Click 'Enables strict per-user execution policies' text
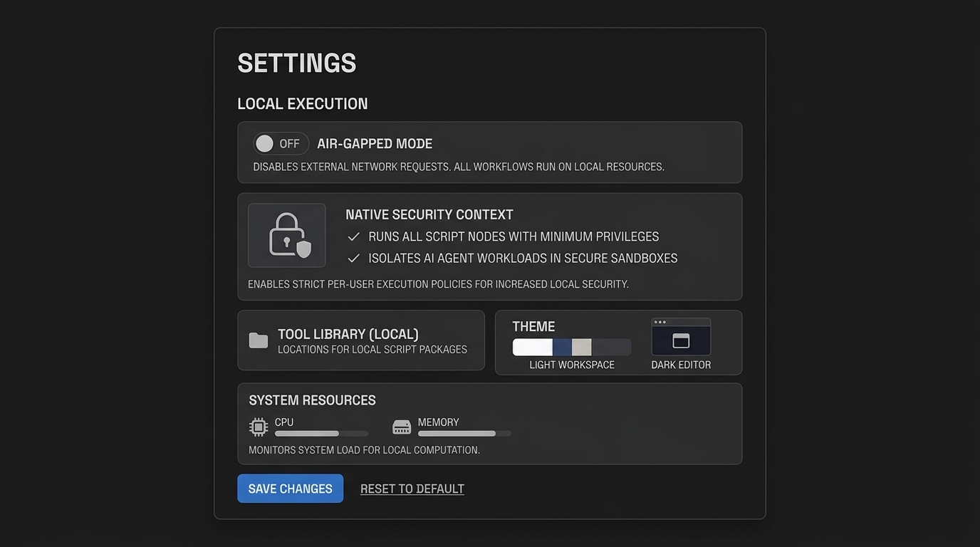Viewport: 980px width, 547px height. [x=438, y=284]
